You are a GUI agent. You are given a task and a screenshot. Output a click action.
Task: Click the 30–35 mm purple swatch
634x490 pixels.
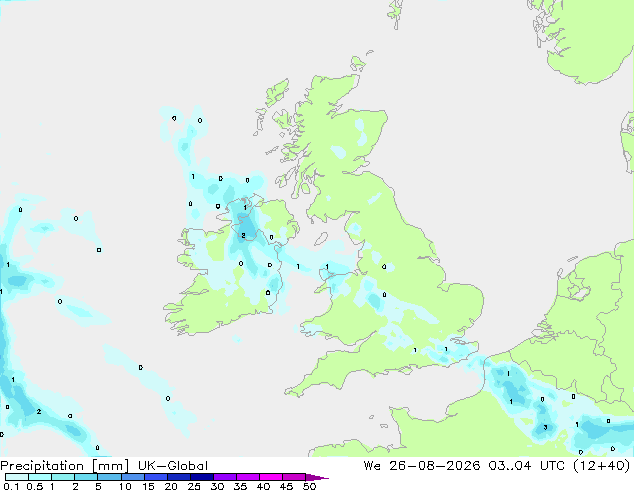(225, 477)
